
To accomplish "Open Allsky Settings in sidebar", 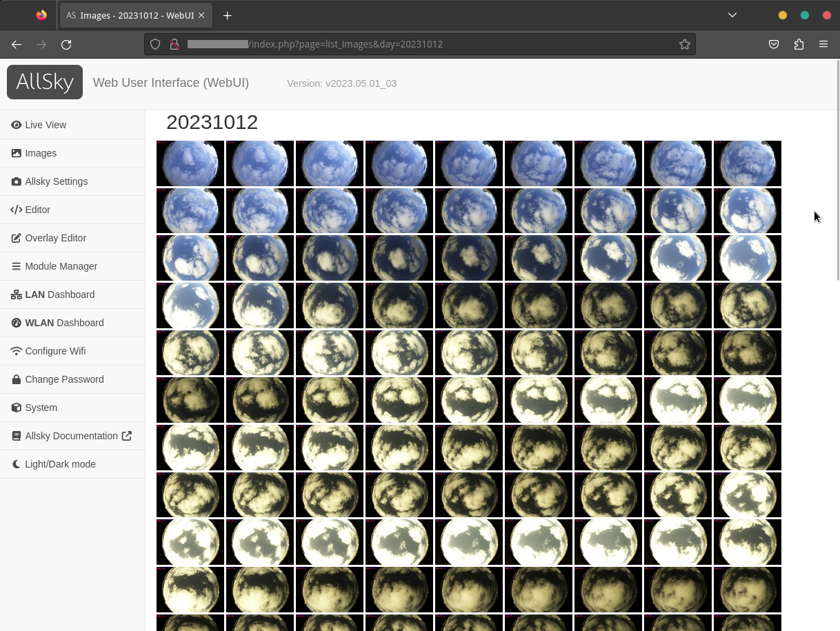I will tap(72, 181).
